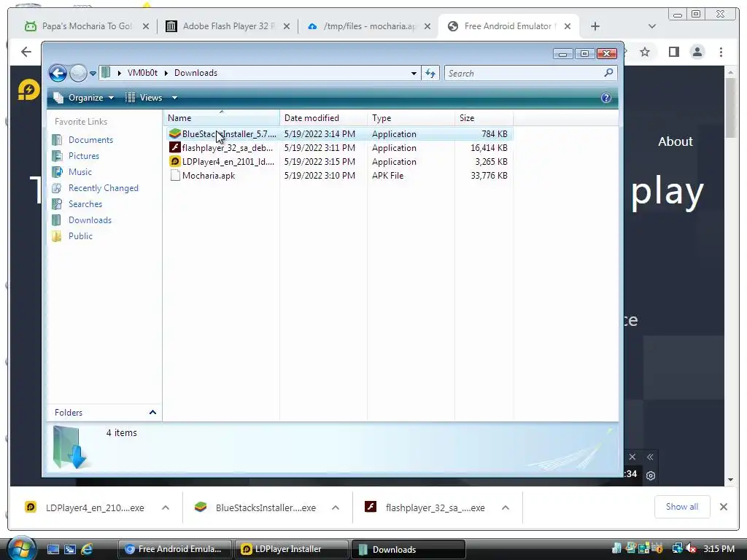
Task: Open Searches favorite link
Action: click(x=85, y=204)
